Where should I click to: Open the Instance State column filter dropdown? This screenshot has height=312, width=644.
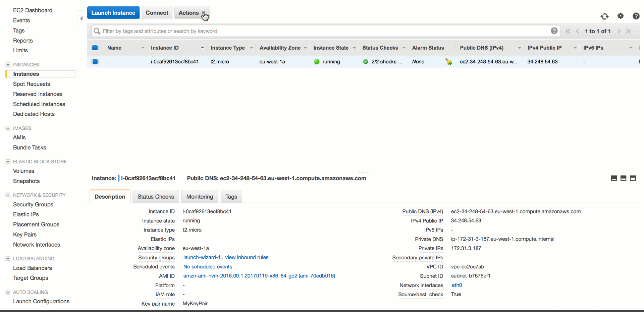[354, 48]
